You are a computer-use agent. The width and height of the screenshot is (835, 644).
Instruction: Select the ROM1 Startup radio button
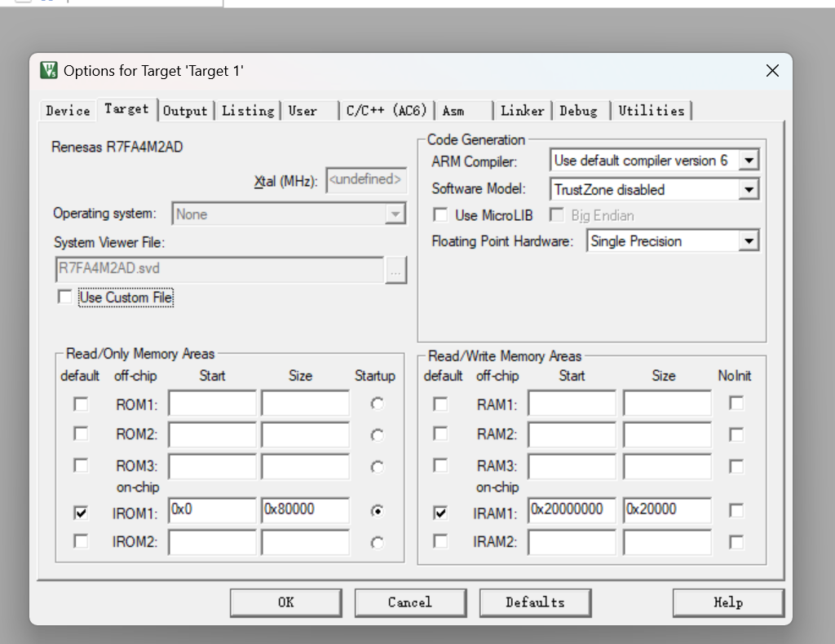(x=377, y=404)
